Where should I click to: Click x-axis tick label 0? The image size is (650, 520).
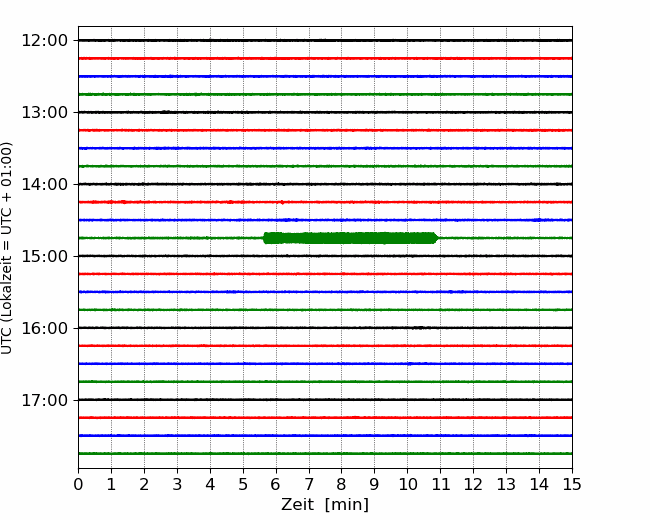78,484
